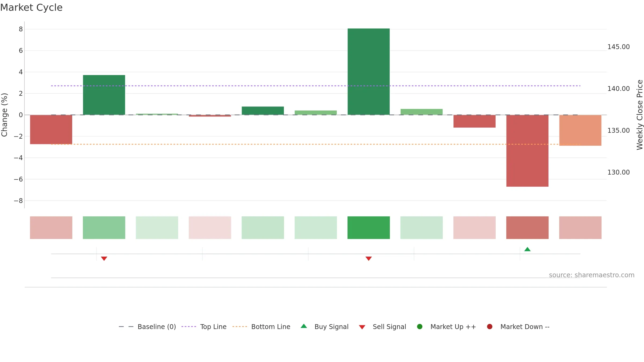Click the '−4' tick on the Change axis

(18, 158)
